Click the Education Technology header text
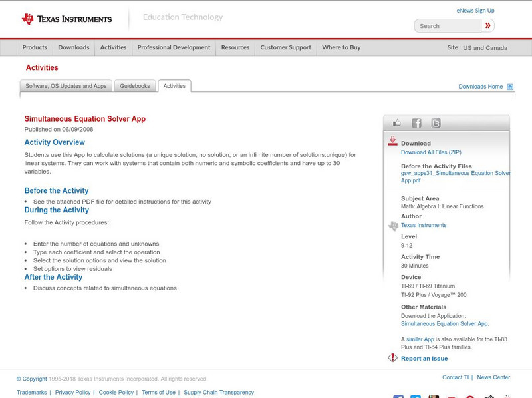532x398 pixels. pyautogui.click(x=183, y=17)
